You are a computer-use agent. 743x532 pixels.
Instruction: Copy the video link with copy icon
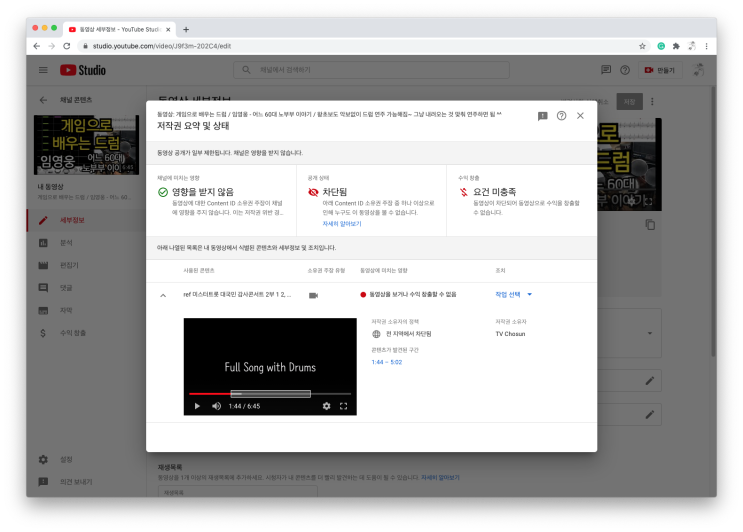coord(650,225)
